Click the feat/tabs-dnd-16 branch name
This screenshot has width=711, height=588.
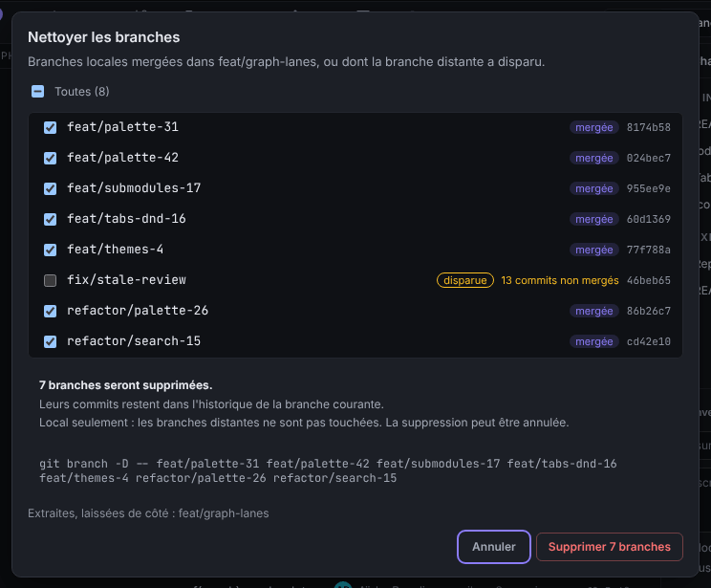point(126,219)
